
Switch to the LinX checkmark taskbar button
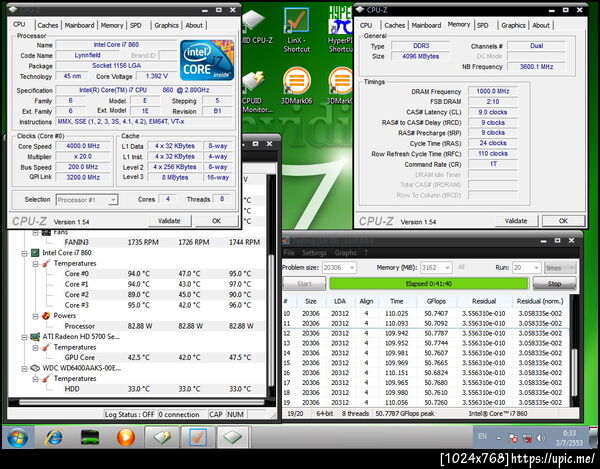coord(197,437)
